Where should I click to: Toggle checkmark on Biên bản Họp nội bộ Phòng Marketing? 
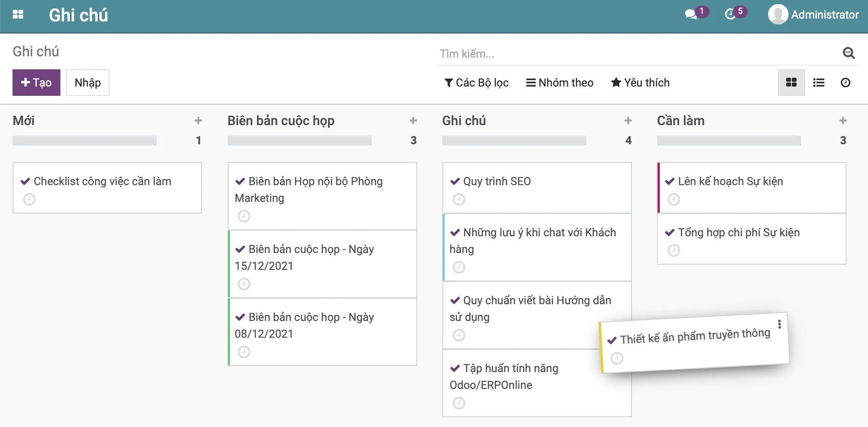coord(240,181)
